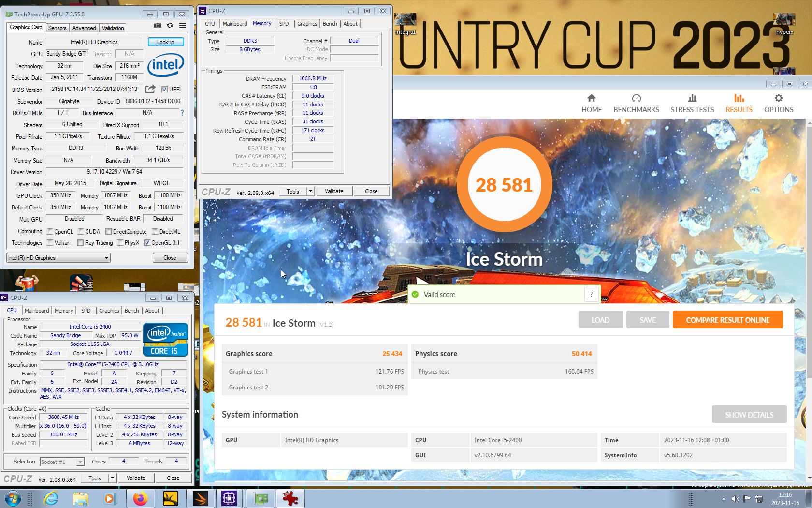Expand Tools dropdown arrow in bottom CPU-Z window
The image size is (812, 508).
coord(112,478)
